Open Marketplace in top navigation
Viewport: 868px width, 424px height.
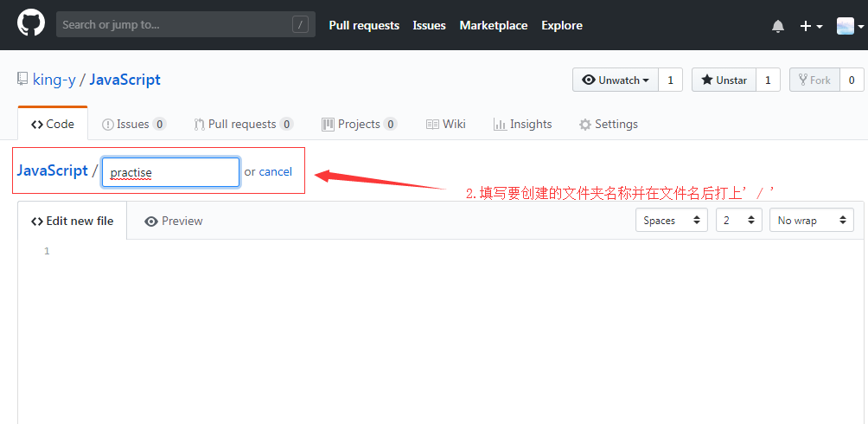pos(494,25)
